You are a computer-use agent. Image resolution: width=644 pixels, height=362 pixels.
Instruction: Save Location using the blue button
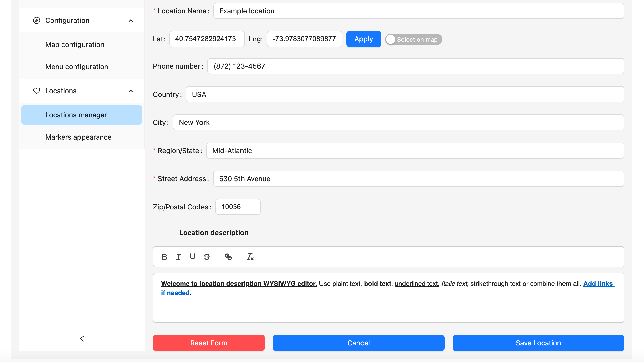[538, 343]
